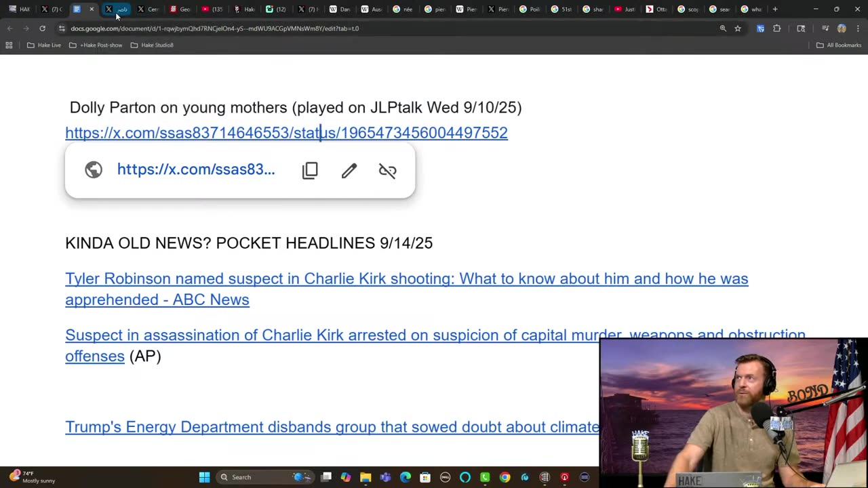Open the Dell app from the taskbar
This screenshot has width=868, height=488.
[x=445, y=477]
